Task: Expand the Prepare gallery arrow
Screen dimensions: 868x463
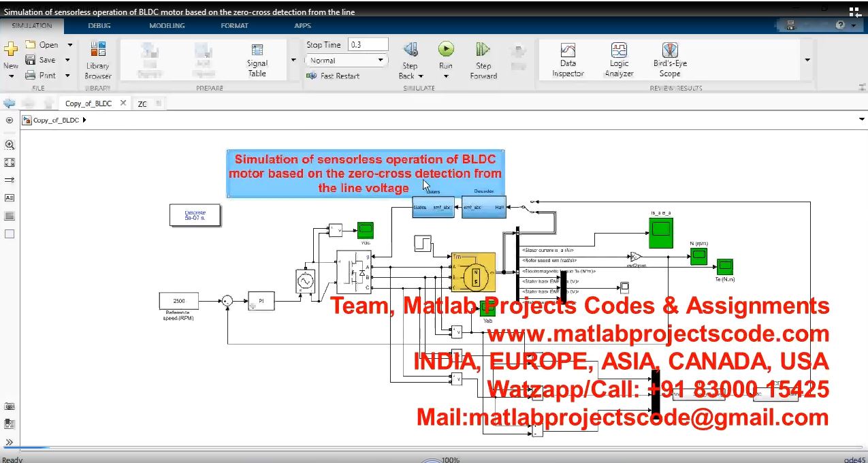Action: point(293,60)
